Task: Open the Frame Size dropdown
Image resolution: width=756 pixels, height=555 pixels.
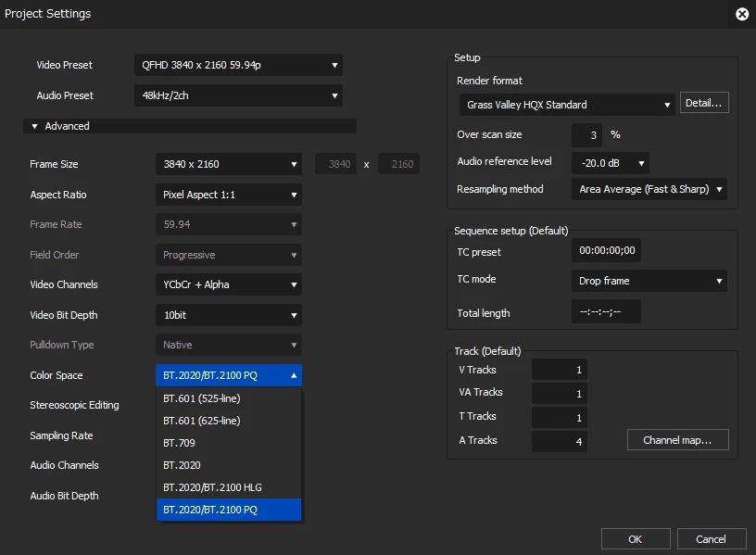Action: click(x=228, y=164)
